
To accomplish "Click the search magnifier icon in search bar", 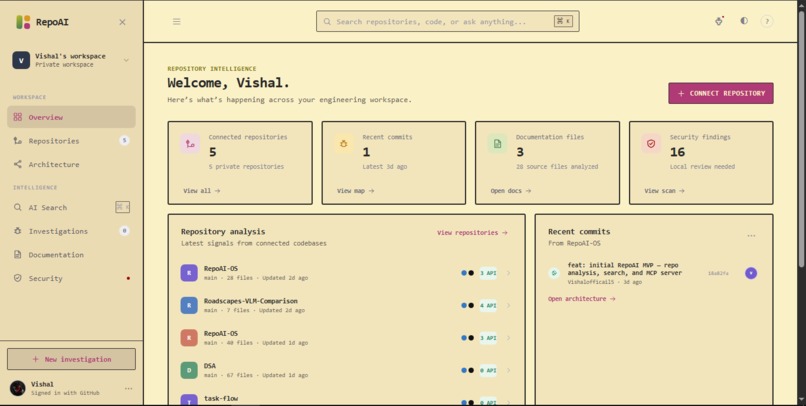I will 327,22.
